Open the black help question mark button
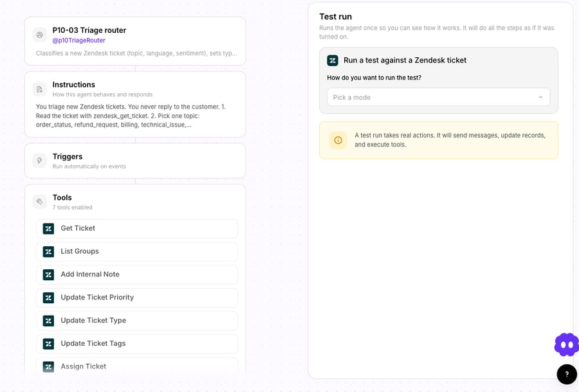This screenshot has width=579, height=392. click(x=567, y=374)
